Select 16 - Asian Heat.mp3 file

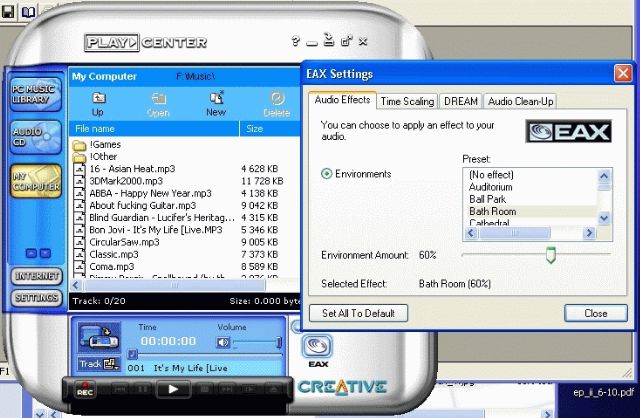tap(132, 169)
